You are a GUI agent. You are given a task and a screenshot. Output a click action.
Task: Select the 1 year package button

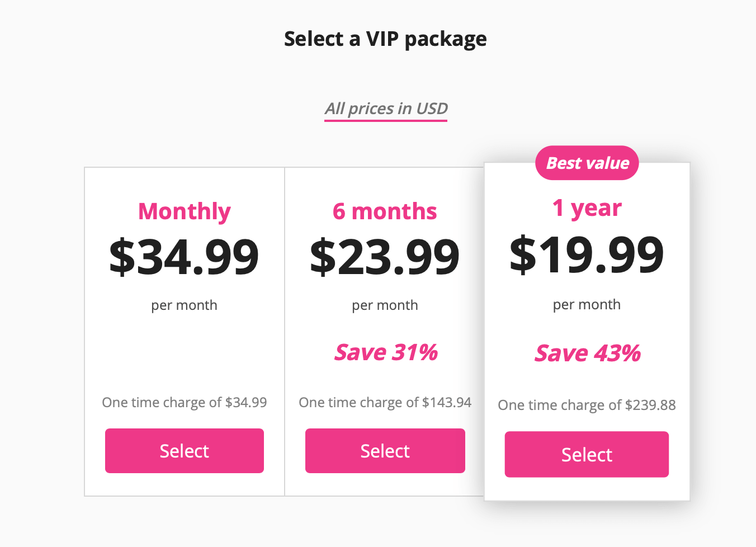(587, 454)
